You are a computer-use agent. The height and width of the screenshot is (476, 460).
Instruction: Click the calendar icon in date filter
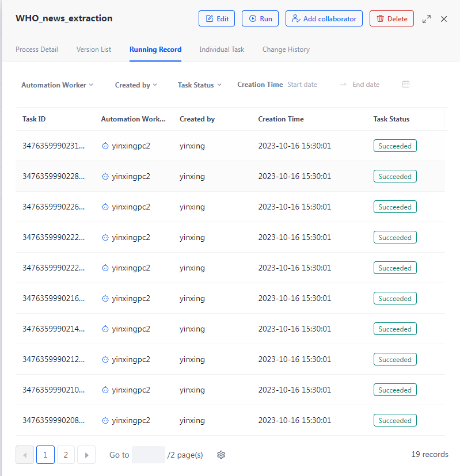click(x=406, y=85)
